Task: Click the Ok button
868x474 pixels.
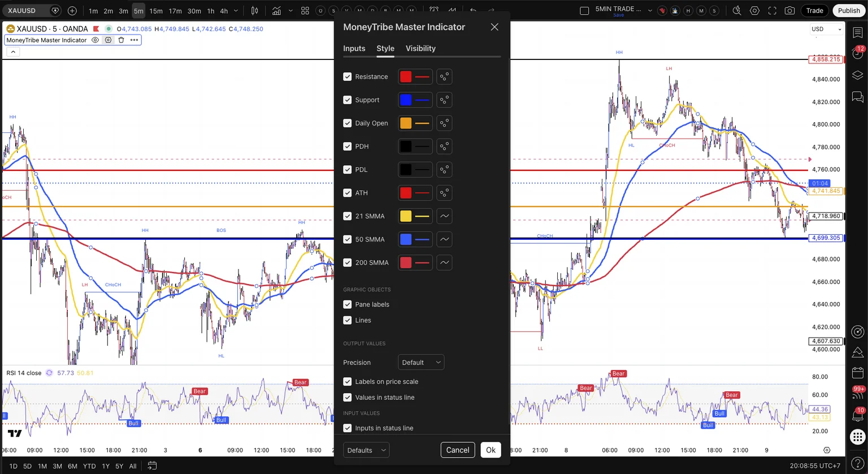Action: click(491, 450)
